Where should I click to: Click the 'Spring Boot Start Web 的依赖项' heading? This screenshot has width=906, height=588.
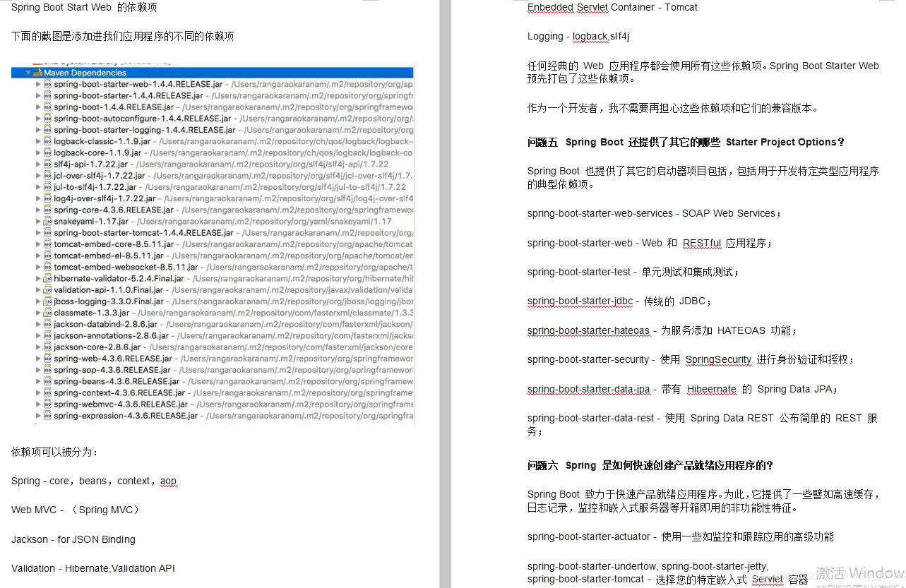84,8
